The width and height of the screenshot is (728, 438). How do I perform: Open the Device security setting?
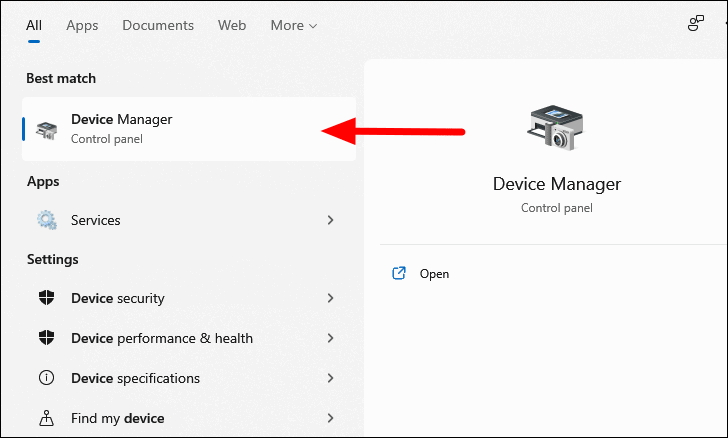tap(189, 298)
